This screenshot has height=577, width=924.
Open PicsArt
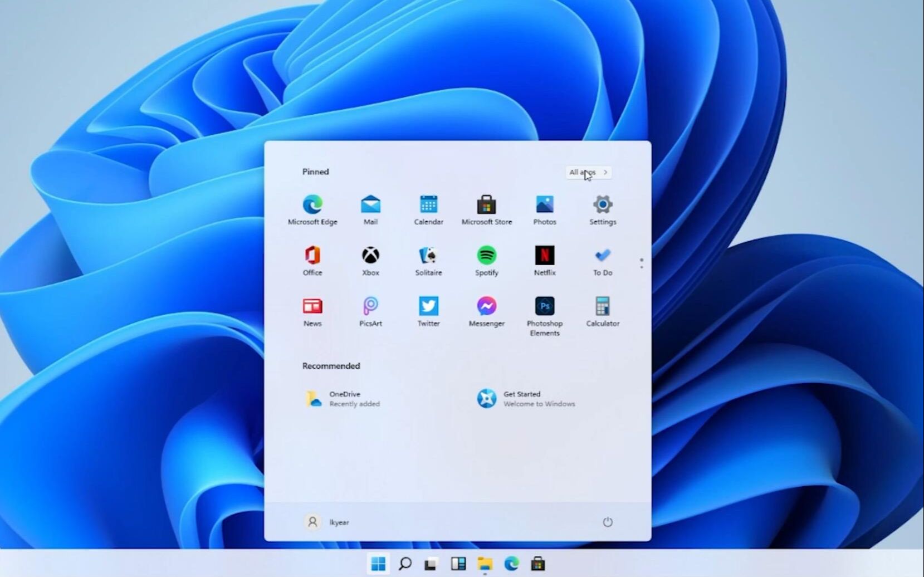click(x=370, y=308)
